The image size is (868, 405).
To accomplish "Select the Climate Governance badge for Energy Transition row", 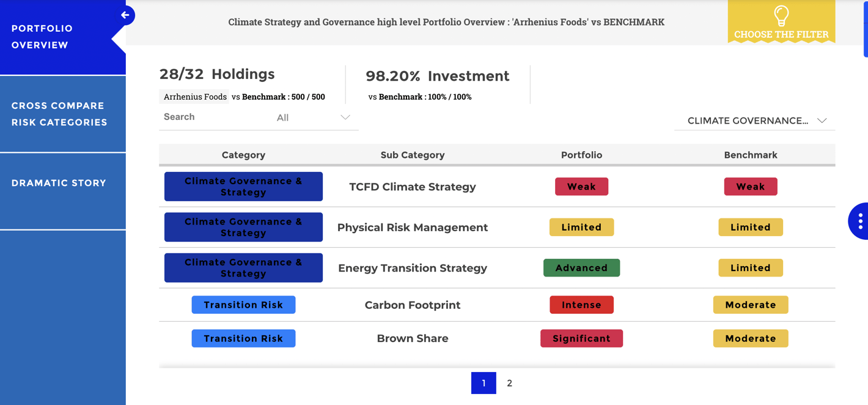I will pyautogui.click(x=243, y=267).
